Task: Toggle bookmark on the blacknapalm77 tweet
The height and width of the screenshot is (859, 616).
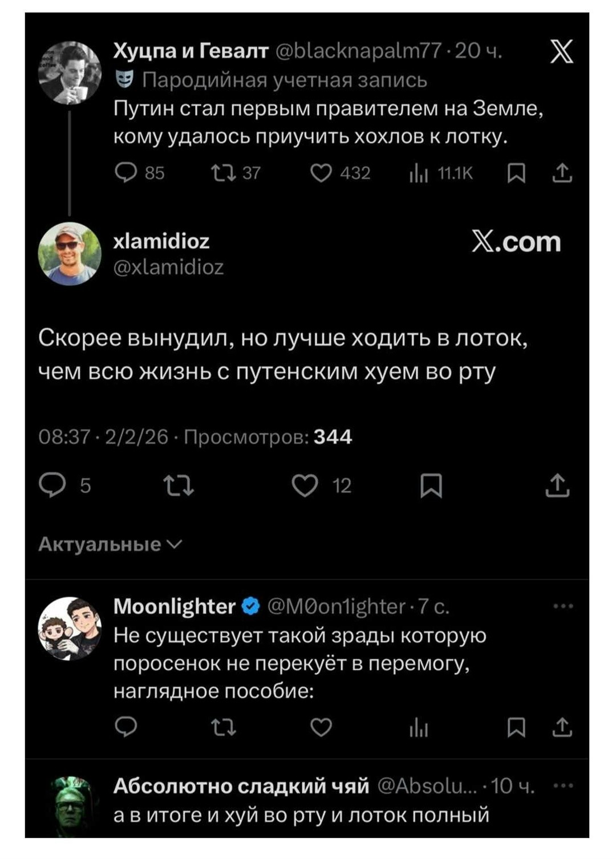Action: pos(515,174)
